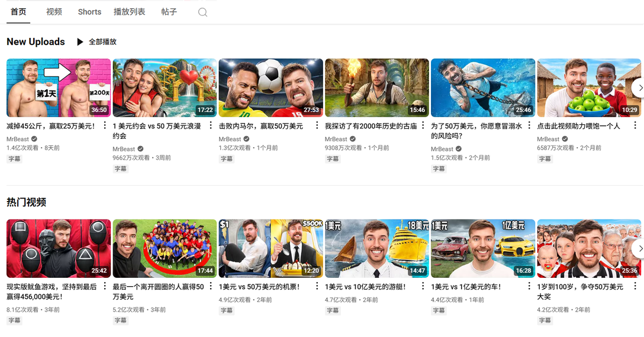Click 字幕 badge under 1亿美元的车 video
This screenshot has height=337, width=644.
coord(439,311)
